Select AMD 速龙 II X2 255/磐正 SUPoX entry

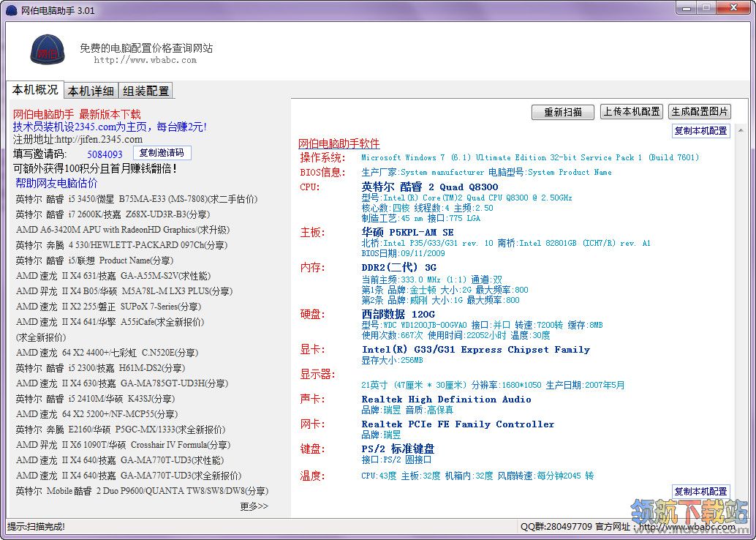[x=108, y=307]
